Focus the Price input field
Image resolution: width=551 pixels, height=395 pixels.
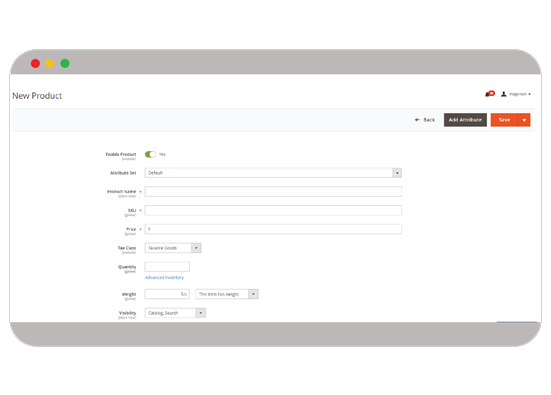tap(273, 229)
